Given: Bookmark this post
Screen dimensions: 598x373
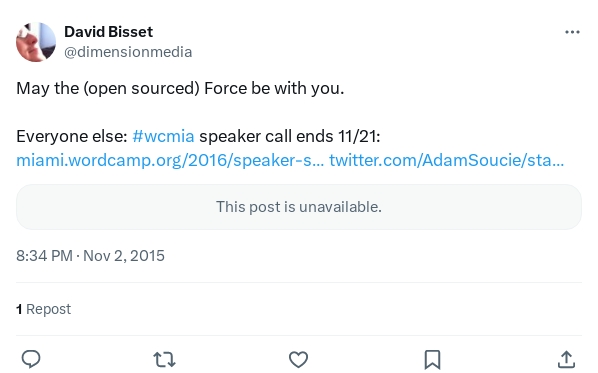Looking at the screenshot, I should tap(432, 359).
